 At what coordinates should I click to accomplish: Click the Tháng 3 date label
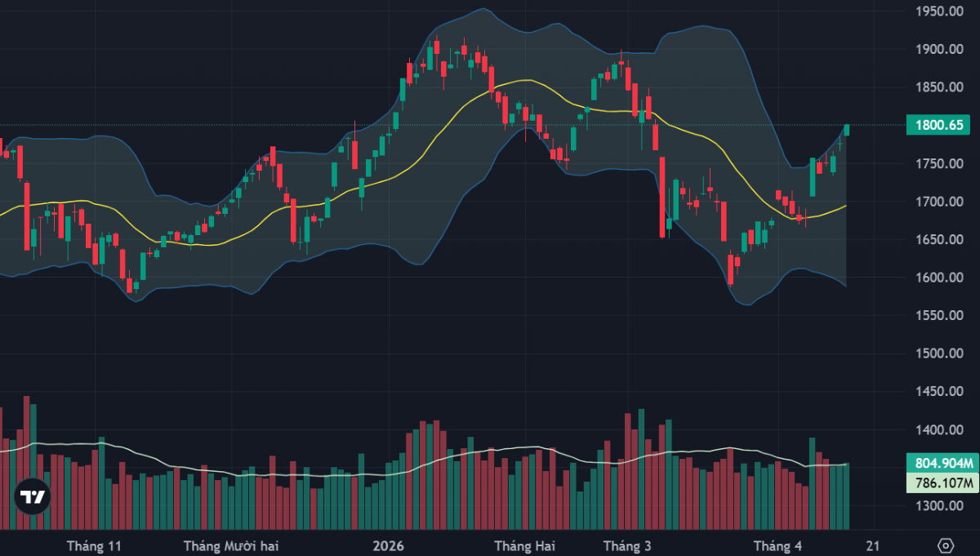click(627, 545)
